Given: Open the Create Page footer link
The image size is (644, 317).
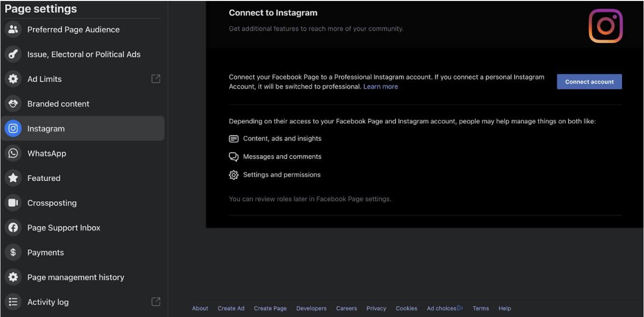Looking at the screenshot, I should coord(270,309).
